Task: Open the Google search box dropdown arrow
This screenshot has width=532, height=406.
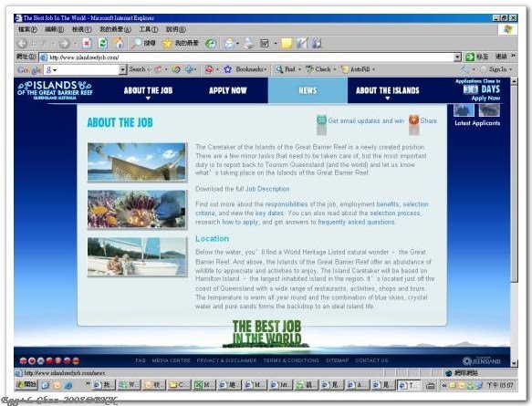Action: pyautogui.click(x=122, y=69)
